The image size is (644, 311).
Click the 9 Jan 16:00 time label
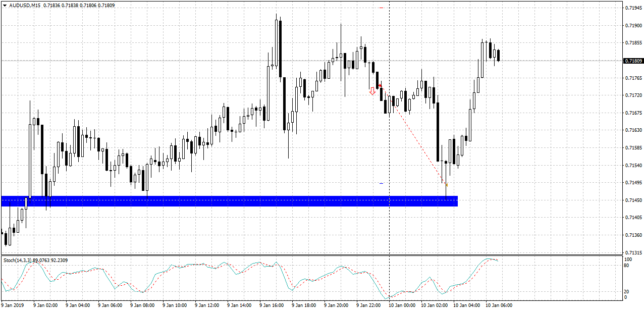pyautogui.click(x=272, y=305)
